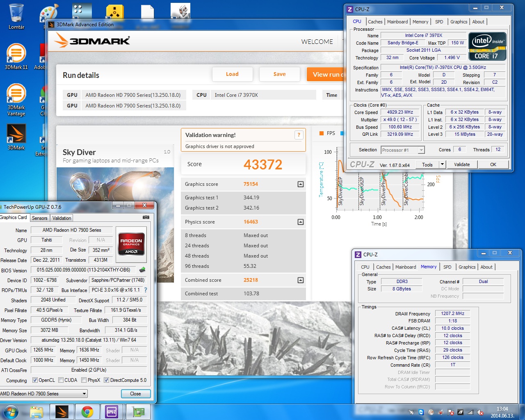This screenshot has width=525, height=420.
Task: Collapse the Combined score section
Action: [x=301, y=280]
